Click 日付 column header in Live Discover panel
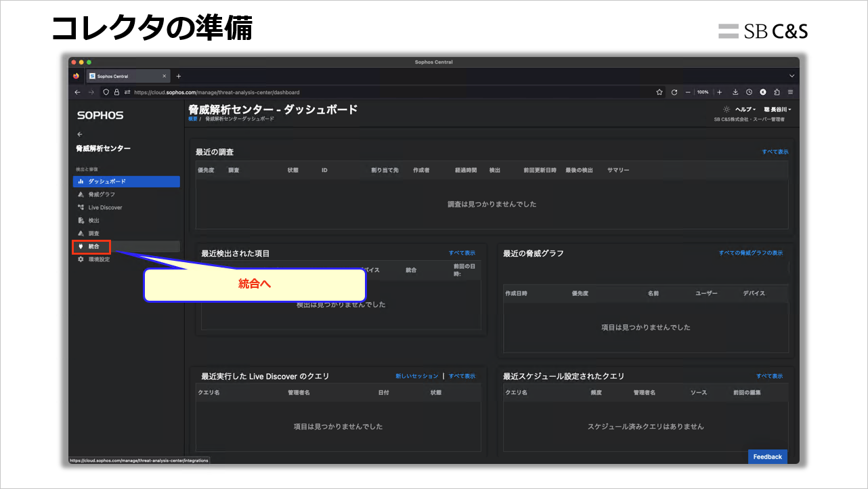The height and width of the screenshot is (489, 868). 384,392
